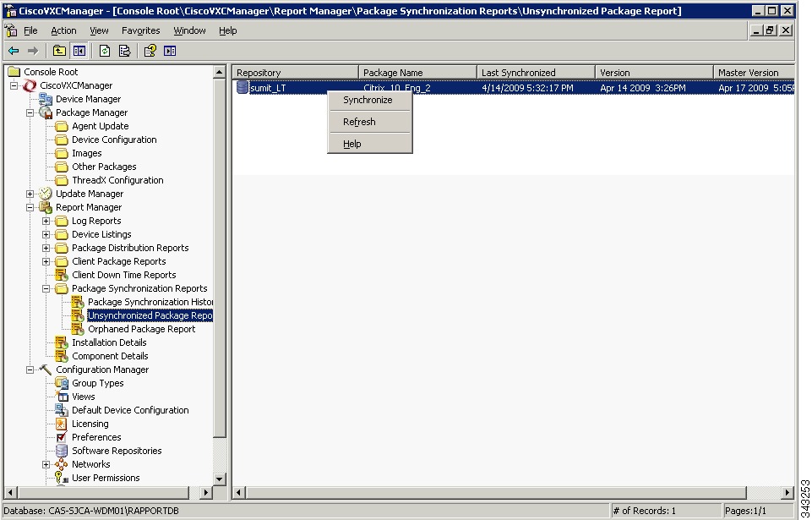Image resolution: width=812 pixels, height=520 pixels.
Task: Select the Views icon
Action: [x=62, y=397]
